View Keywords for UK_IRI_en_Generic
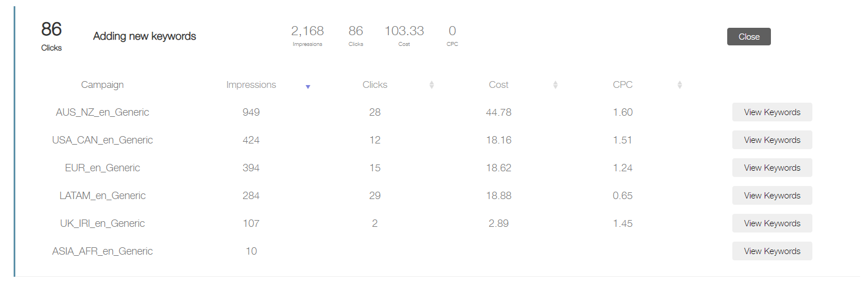This screenshot has height=283, width=868. (772, 223)
